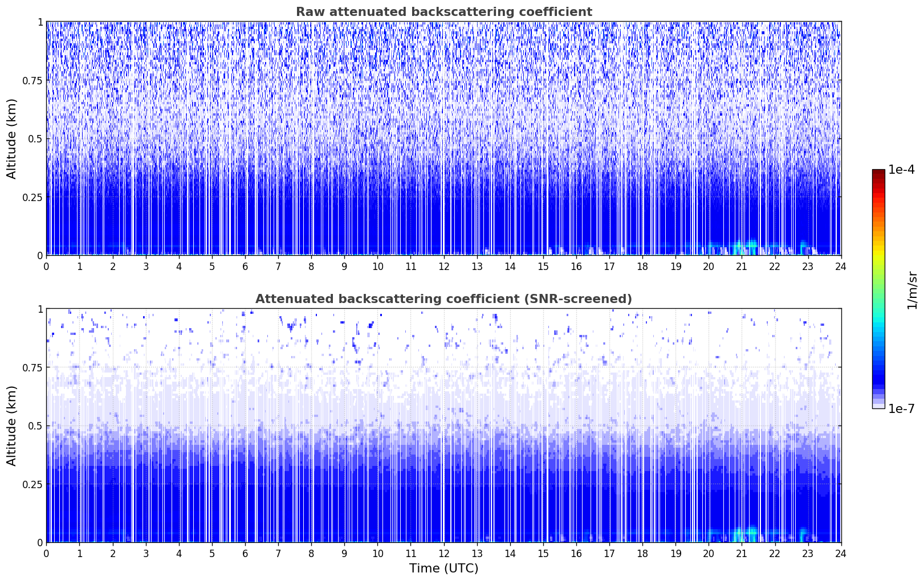Click the "Raw attenuated backscattering coefficient" title
Screen dimensions: 924x581
point(443,12)
